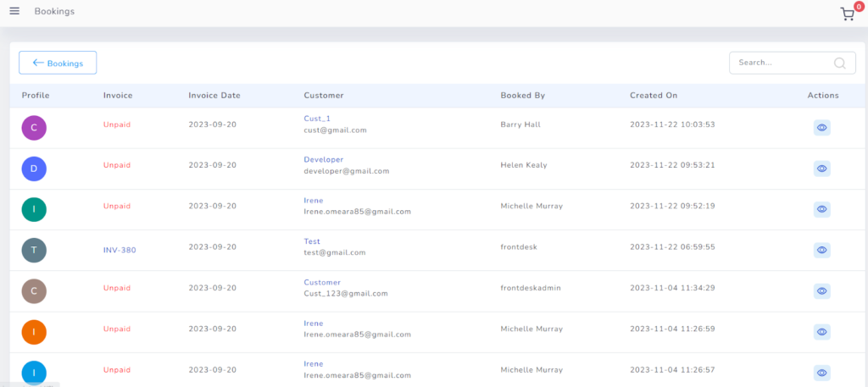Click eye icon for Developer booking
This screenshot has height=387, width=868.
pyautogui.click(x=821, y=169)
